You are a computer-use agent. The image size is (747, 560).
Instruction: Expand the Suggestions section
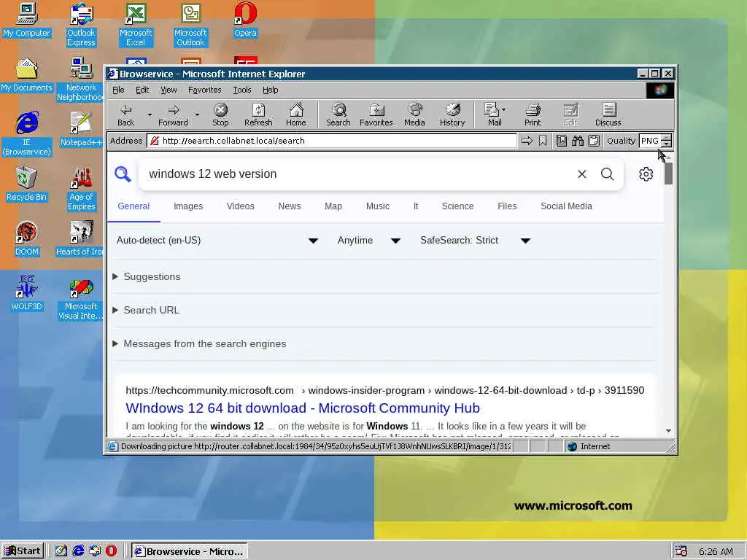147,276
